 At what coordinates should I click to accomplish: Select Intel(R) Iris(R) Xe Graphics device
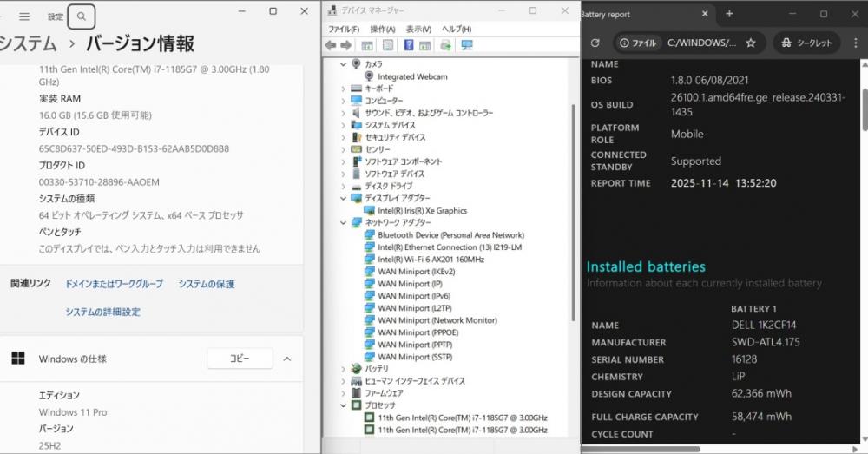423,210
